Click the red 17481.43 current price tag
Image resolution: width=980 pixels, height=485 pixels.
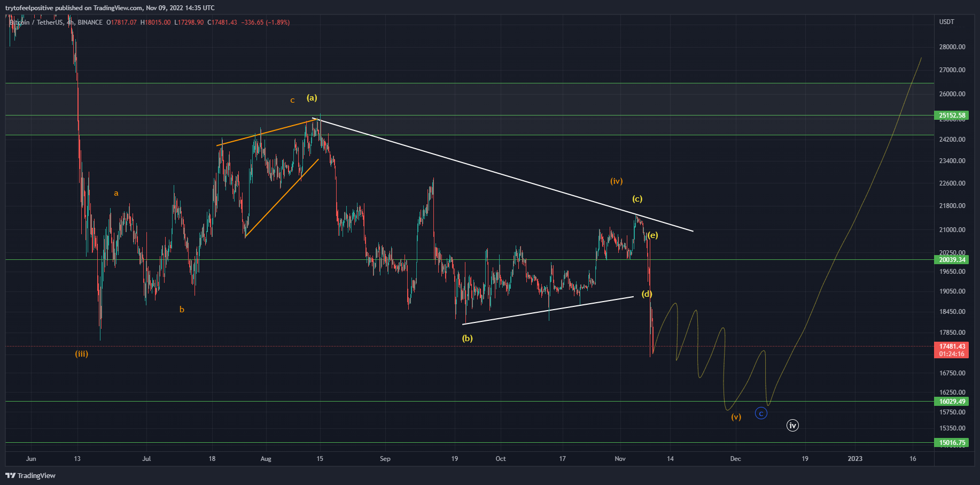(x=952, y=347)
